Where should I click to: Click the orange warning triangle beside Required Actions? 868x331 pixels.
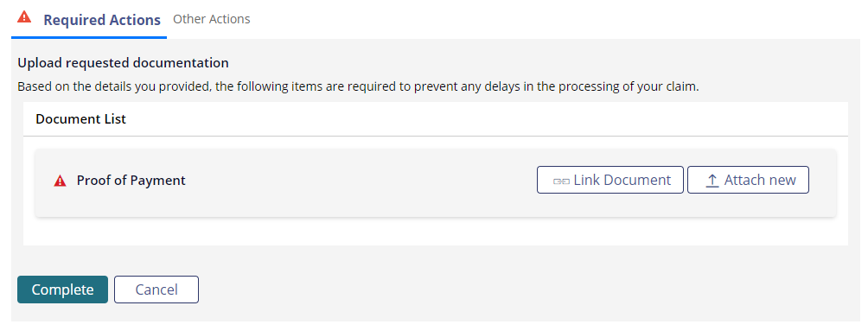click(x=24, y=16)
